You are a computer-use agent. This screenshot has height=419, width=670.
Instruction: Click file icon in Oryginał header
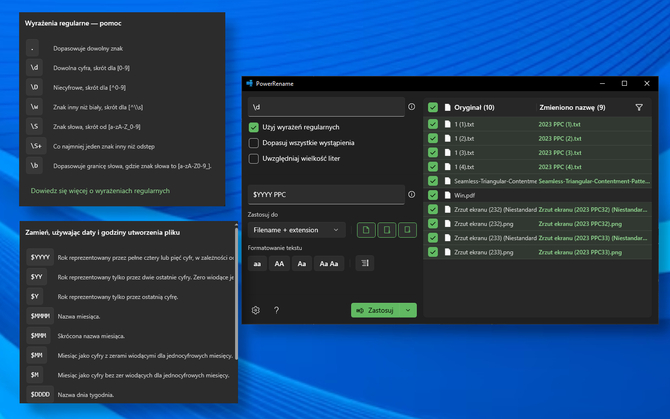[x=447, y=108]
